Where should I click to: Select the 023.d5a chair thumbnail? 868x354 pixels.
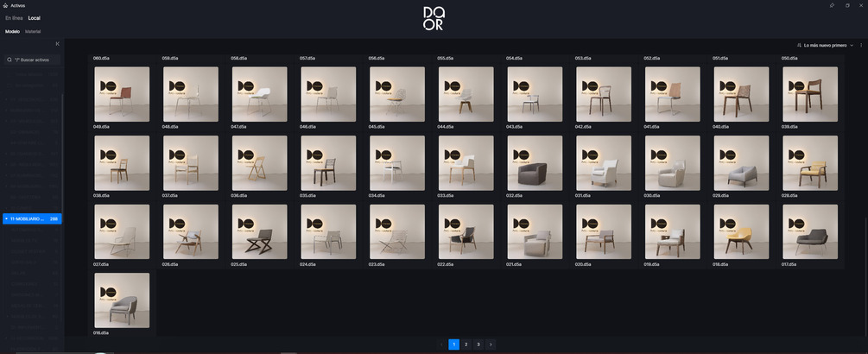coord(397,231)
